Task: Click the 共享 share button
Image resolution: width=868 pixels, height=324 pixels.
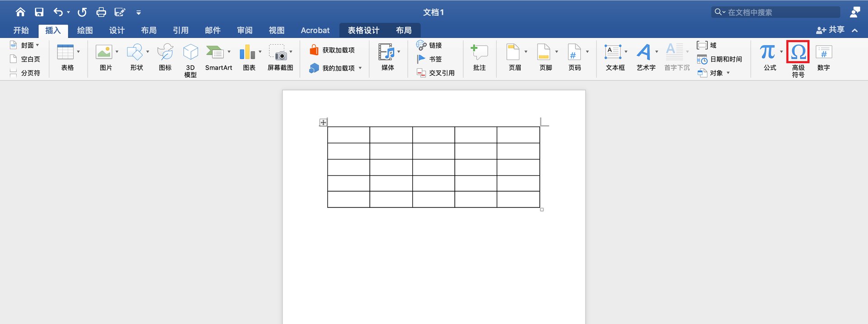Action: point(830,30)
